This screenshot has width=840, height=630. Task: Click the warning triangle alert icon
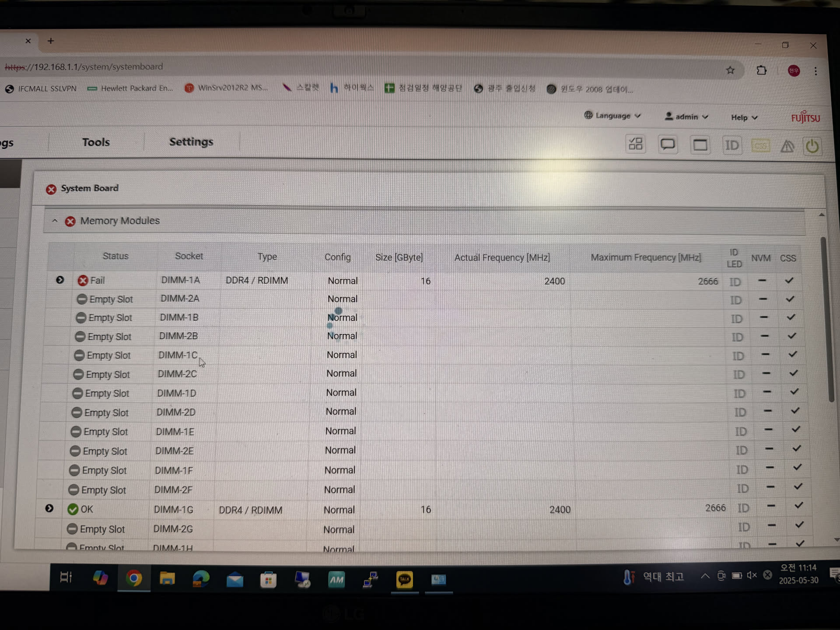pos(787,146)
